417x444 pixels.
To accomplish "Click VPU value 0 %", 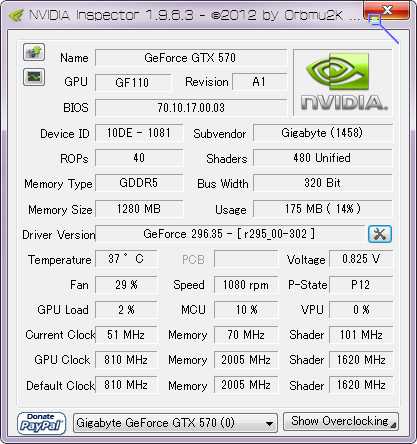I will [x=361, y=310].
